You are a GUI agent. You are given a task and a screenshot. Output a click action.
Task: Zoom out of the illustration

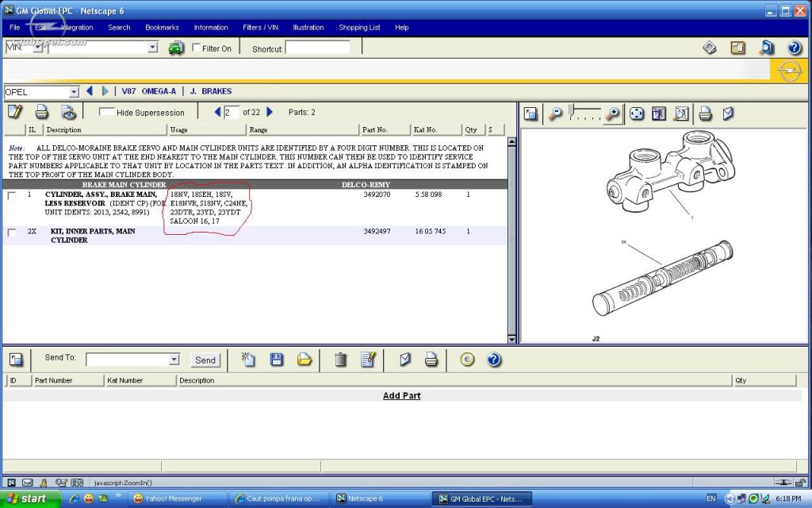pyautogui.click(x=555, y=114)
